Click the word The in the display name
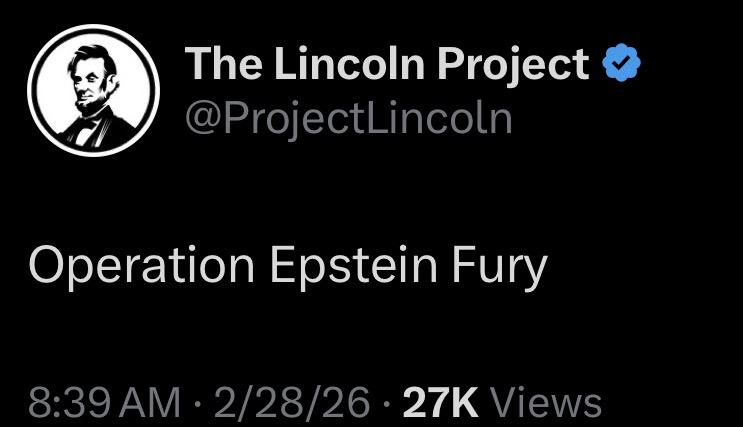743x427 pixels. [x=221, y=66]
